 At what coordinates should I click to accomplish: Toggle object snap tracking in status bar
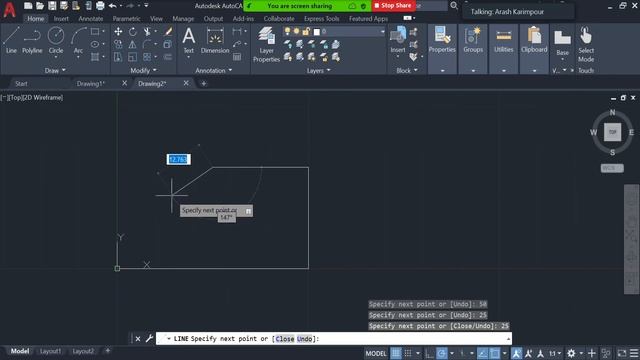(x=482, y=353)
